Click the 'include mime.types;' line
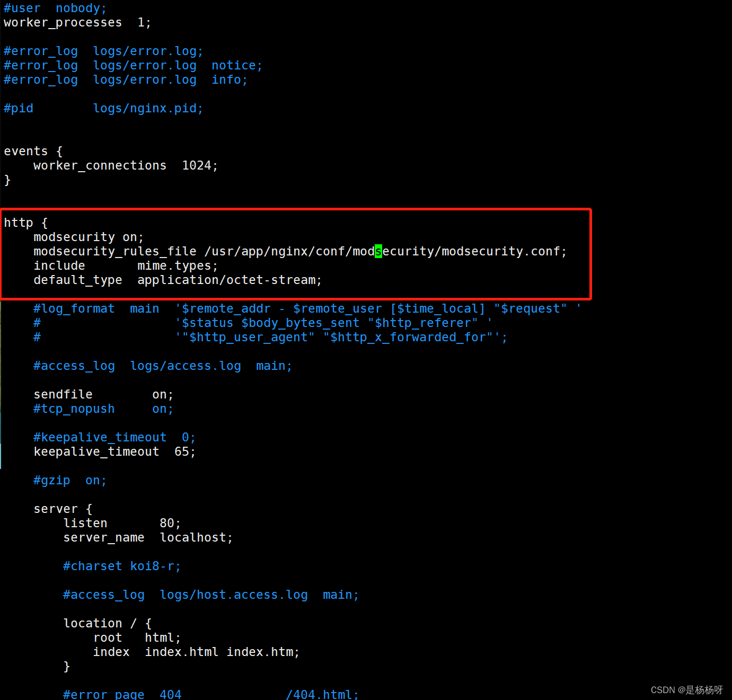Screen dimensions: 732x700 126,266
